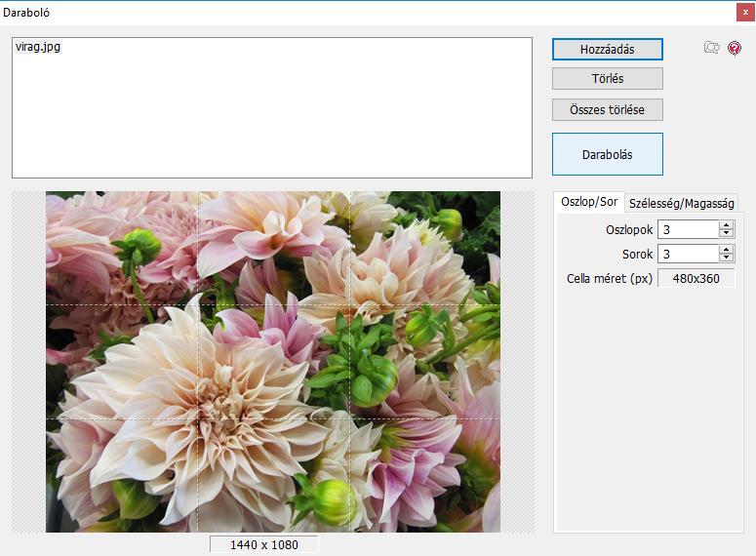Increase the Sorok value with up arrow
This screenshot has width=756, height=556.
point(726,250)
